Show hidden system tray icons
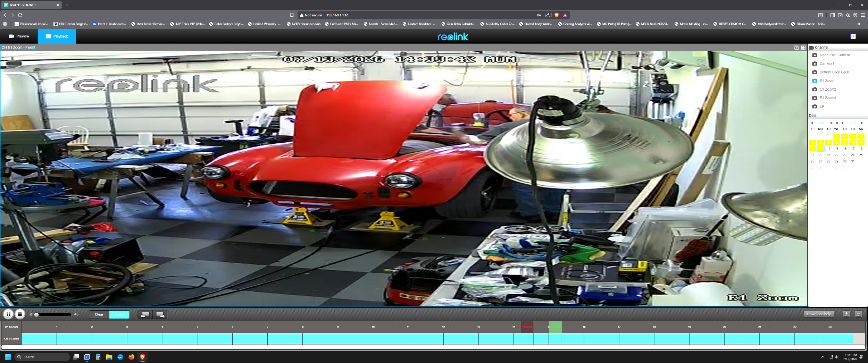This screenshot has height=363, width=868. [x=823, y=357]
